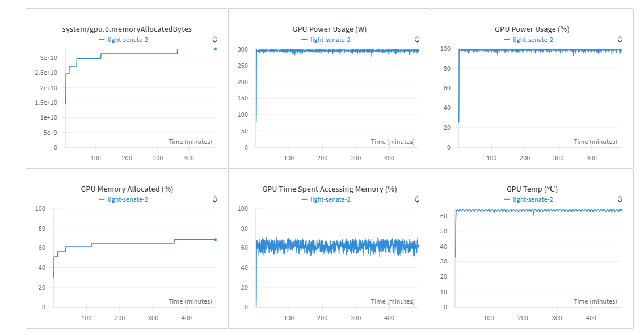The height and width of the screenshot is (336, 644).
Task: Click blue legend line swatch in GPU Power Usage (%)
Action: [x=507, y=40]
